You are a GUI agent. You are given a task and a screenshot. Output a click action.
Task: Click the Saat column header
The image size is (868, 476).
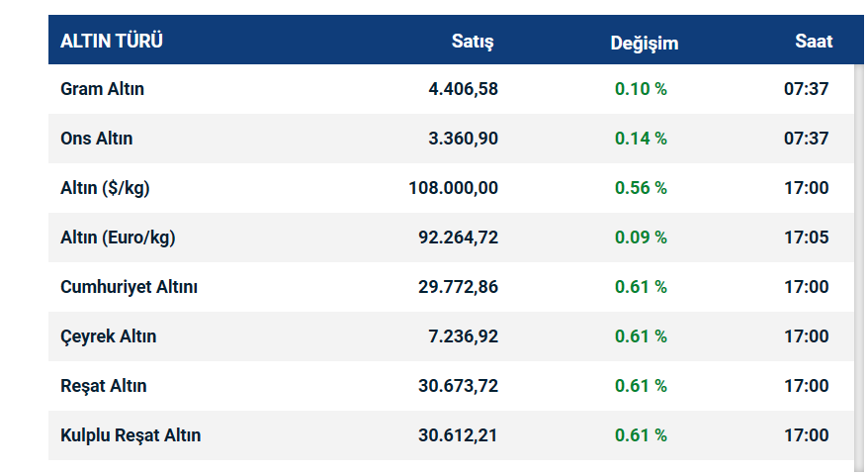click(814, 42)
